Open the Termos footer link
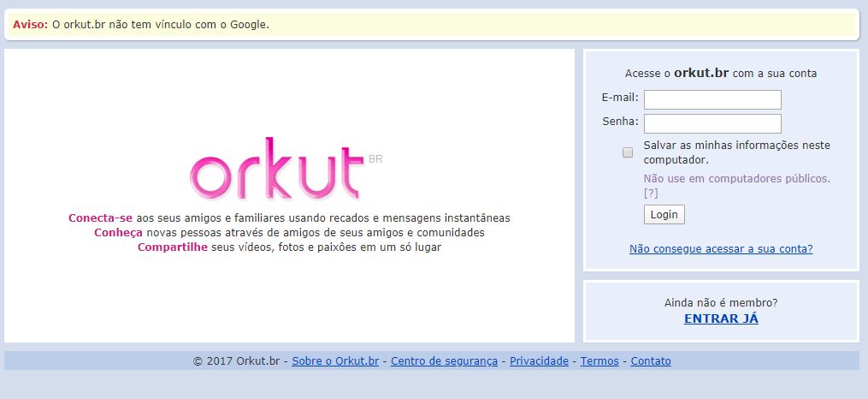Viewport: 868px width, 399px height. coord(599,361)
